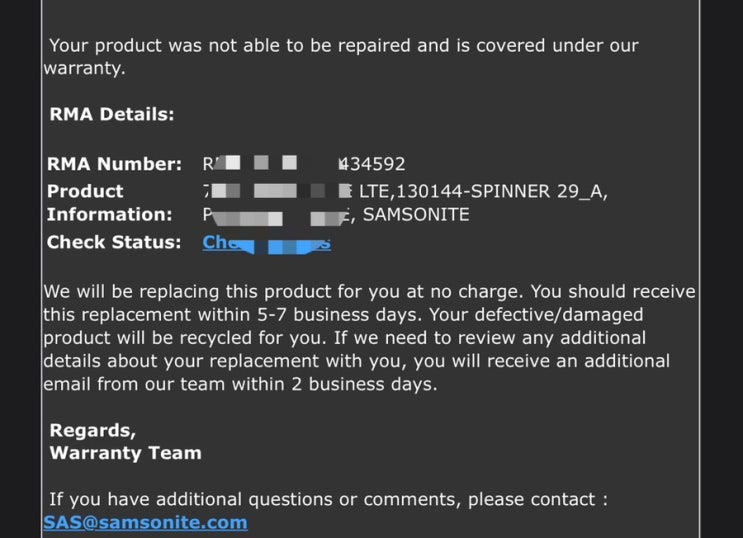Open the blurred Check Status link

click(x=266, y=243)
